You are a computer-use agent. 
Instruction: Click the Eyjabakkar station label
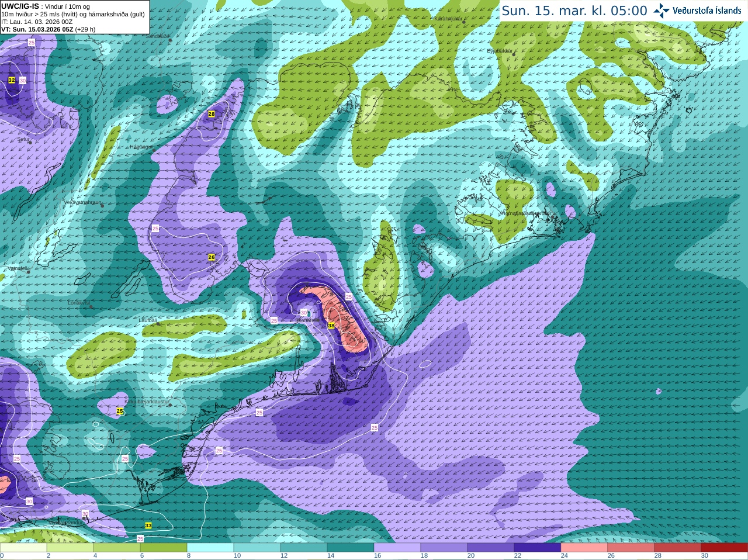tap(500, 51)
